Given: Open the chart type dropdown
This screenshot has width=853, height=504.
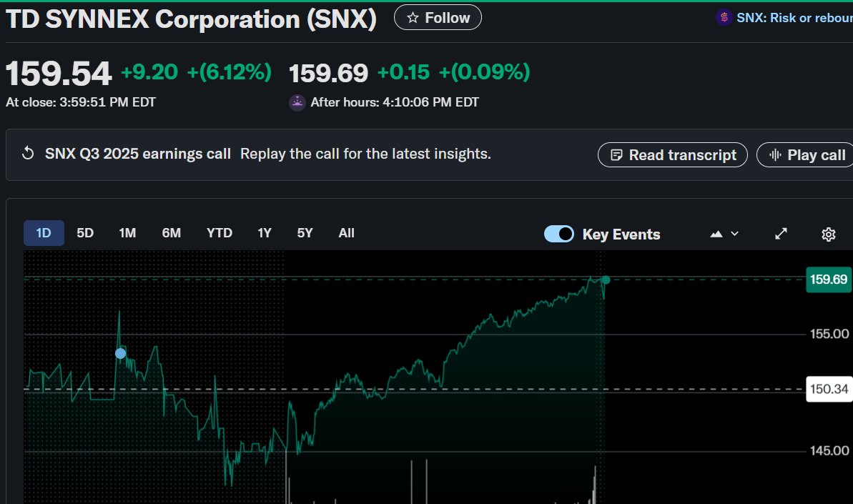Looking at the screenshot, I should [x=724, y=234].
